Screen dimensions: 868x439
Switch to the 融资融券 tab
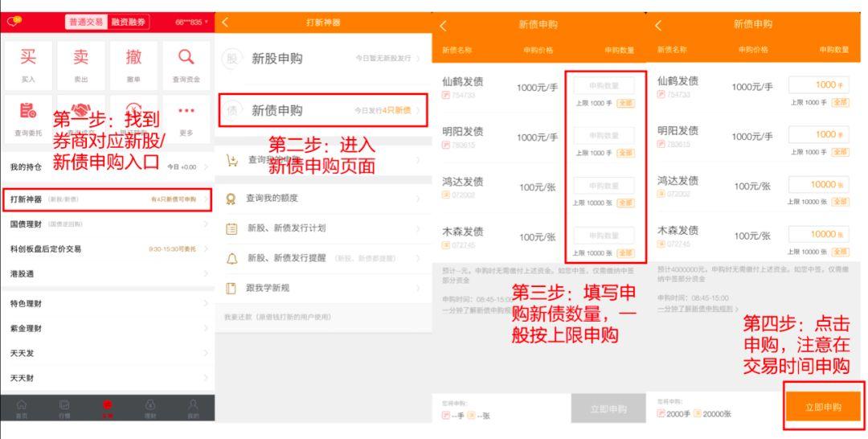(128, 23)
